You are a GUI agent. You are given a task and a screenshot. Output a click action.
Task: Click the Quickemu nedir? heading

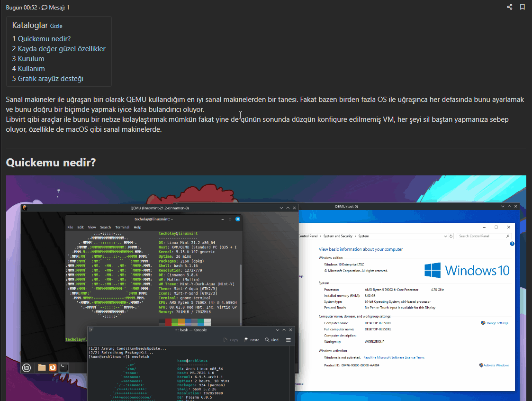point(51,162)
